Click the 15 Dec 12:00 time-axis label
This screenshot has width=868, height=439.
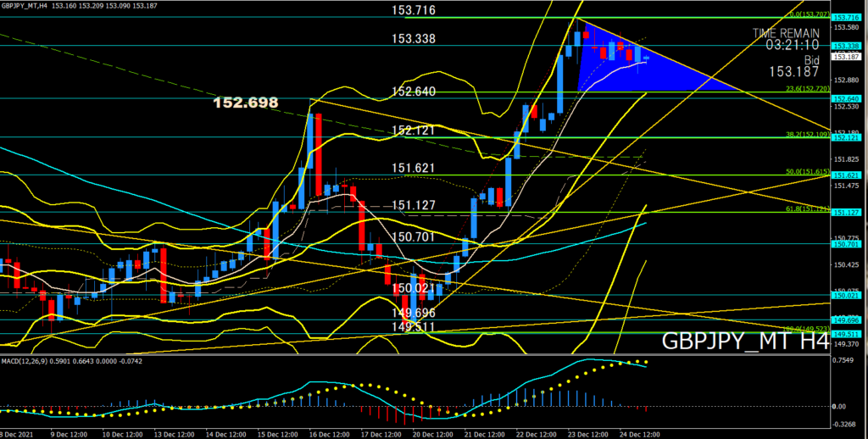point(277,435)
